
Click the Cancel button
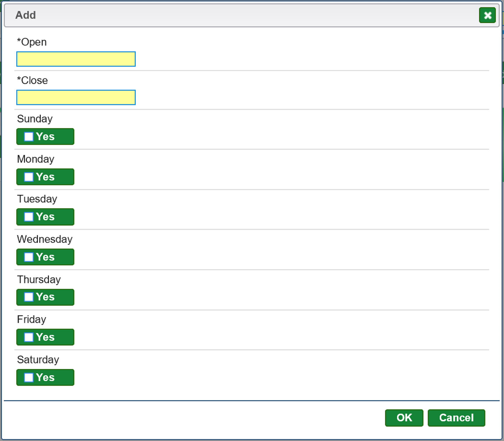(456, 418)
